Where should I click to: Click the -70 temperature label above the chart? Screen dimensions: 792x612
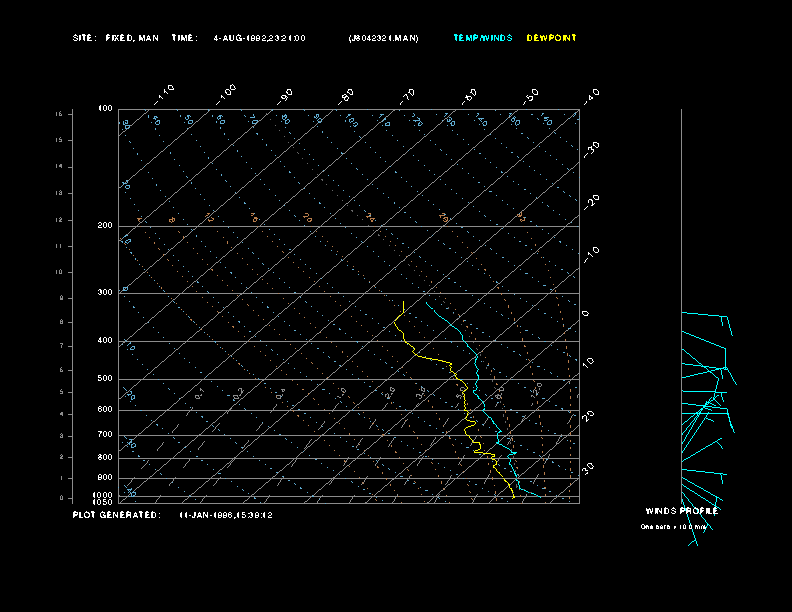[407, 96]
